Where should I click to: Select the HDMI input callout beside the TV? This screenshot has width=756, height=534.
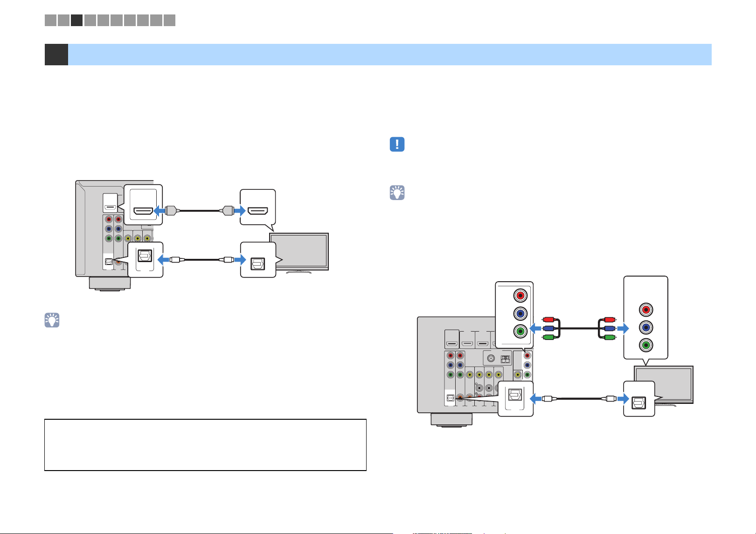pos(257,207)
